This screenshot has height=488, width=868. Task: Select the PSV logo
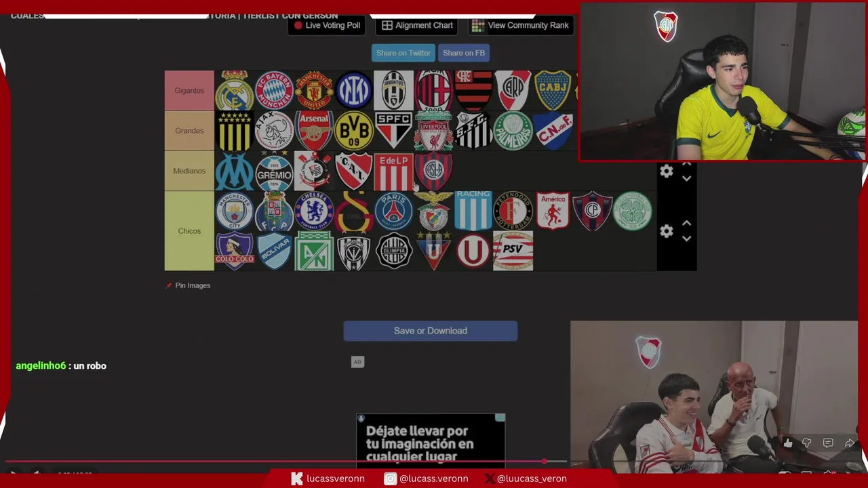(513, 251)
